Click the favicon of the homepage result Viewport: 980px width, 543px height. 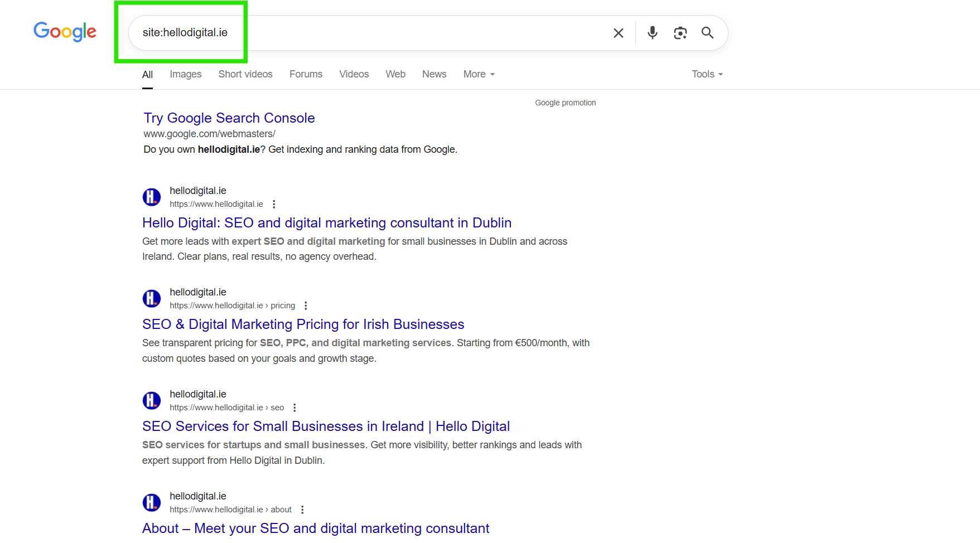152,197
